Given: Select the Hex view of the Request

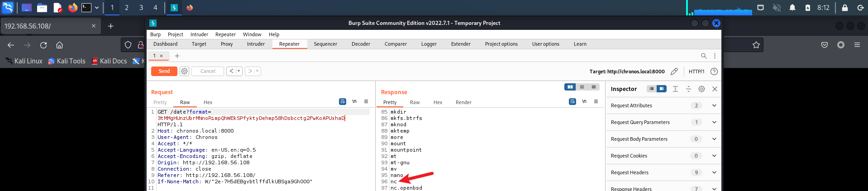Looking at the screenshot, I should (x=208, y=102).
